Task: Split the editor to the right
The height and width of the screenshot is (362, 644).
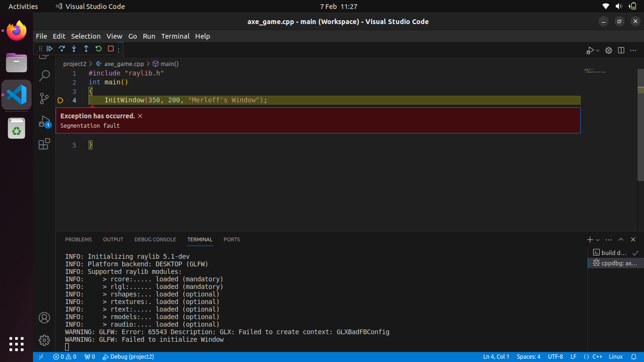Action: (x=621, y=50)
